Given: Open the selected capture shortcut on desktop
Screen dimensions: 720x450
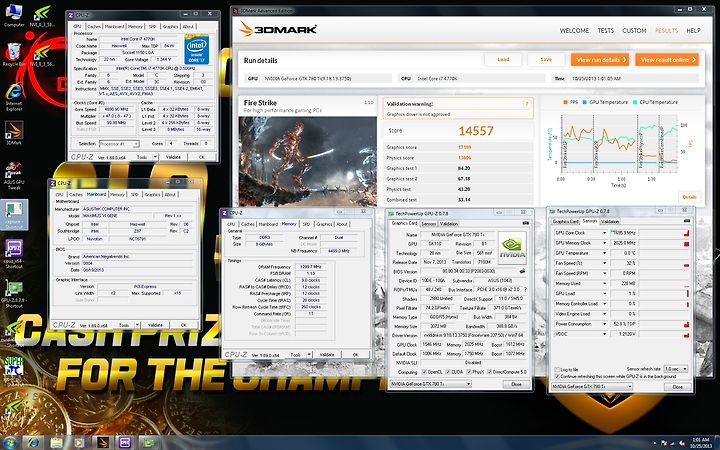Looking at the screenshot, I should pyautogui.click(x=14, y=214).
